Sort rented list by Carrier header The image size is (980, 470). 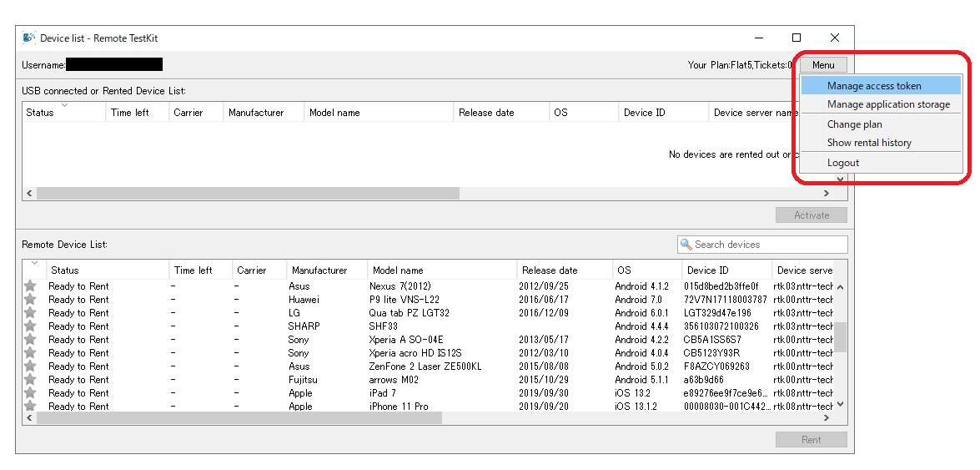click(196, 113)
